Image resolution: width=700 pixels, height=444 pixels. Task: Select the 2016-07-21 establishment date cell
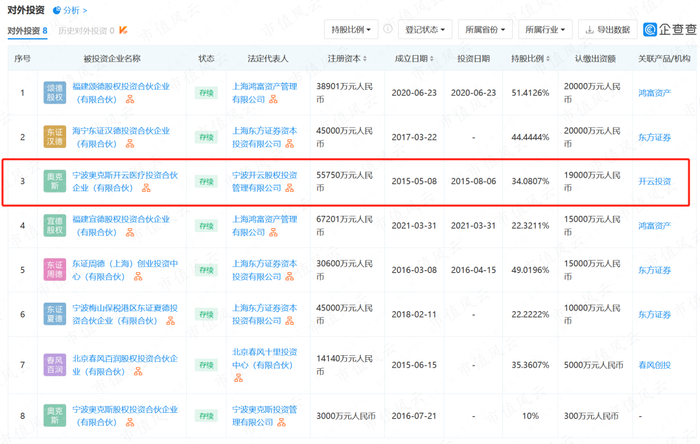(414, 416)
